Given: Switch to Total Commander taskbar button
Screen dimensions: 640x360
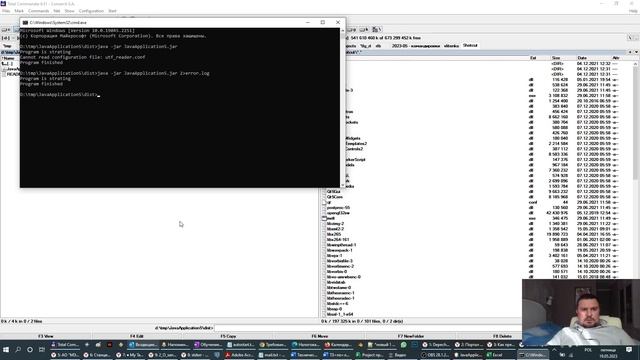Looking at the screenshot, I should pos(65,345).
